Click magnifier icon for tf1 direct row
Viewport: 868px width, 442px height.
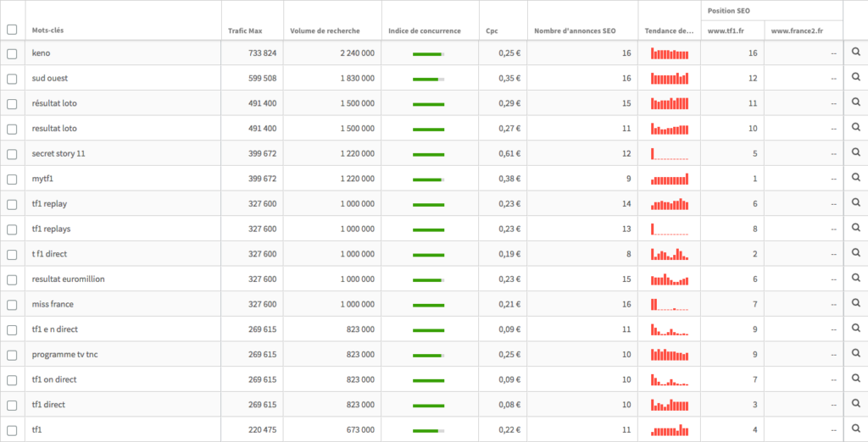coord(855,404)
